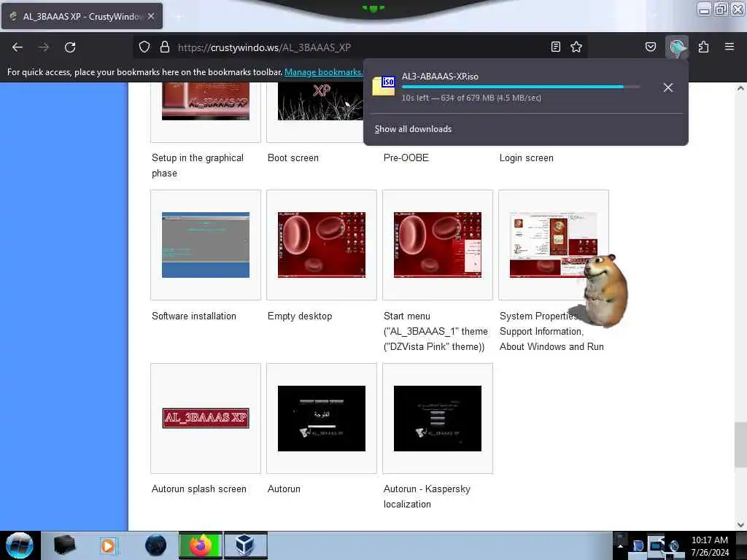Open the dark globe taskbar icon
Viewport: 747px width, 560px height.
[x=155, y=545]
